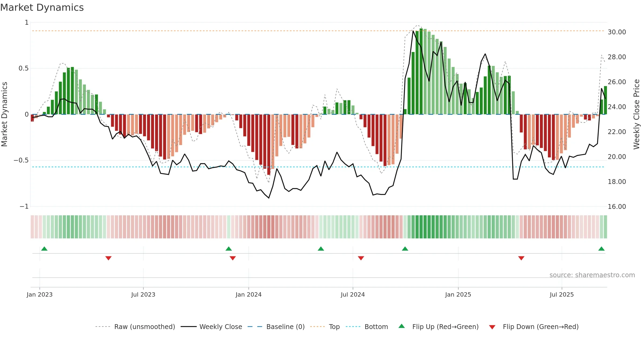Click the −1 left axis tick label
The image size is (644, 362).
(24, 206)
